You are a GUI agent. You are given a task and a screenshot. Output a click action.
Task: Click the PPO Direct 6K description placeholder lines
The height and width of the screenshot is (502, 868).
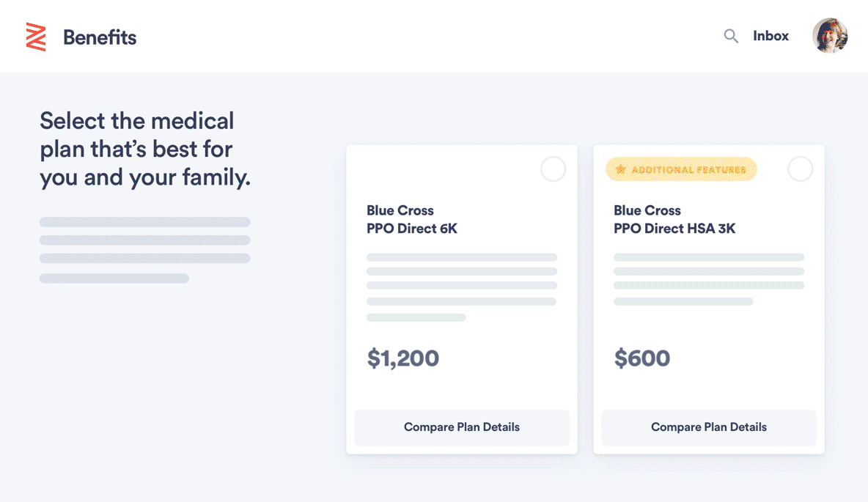(x=462, y=287)
